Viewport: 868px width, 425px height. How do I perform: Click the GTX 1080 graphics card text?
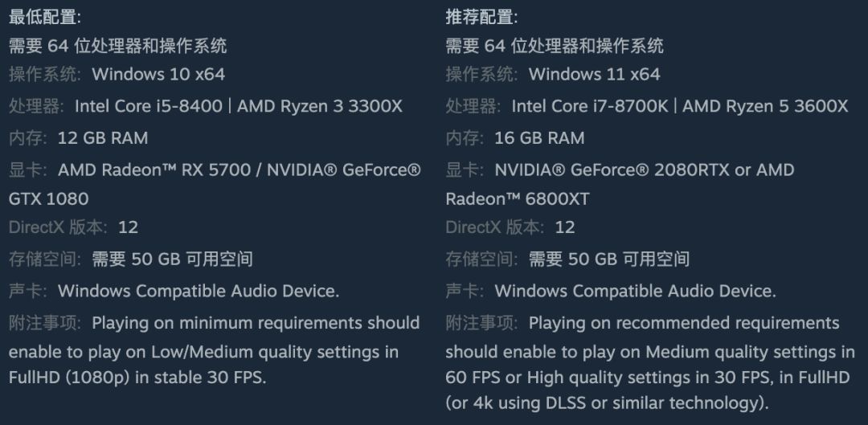tap(48, 198)
